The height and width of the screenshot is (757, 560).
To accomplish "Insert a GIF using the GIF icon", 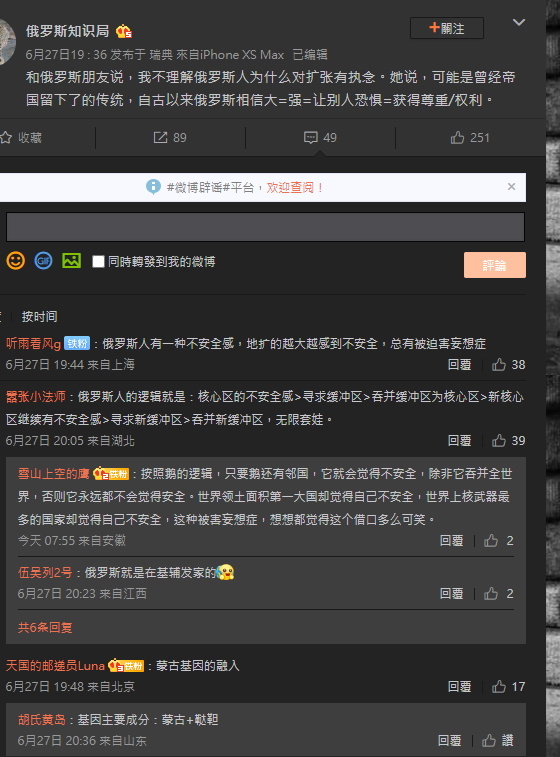I will tap(43, 261).
